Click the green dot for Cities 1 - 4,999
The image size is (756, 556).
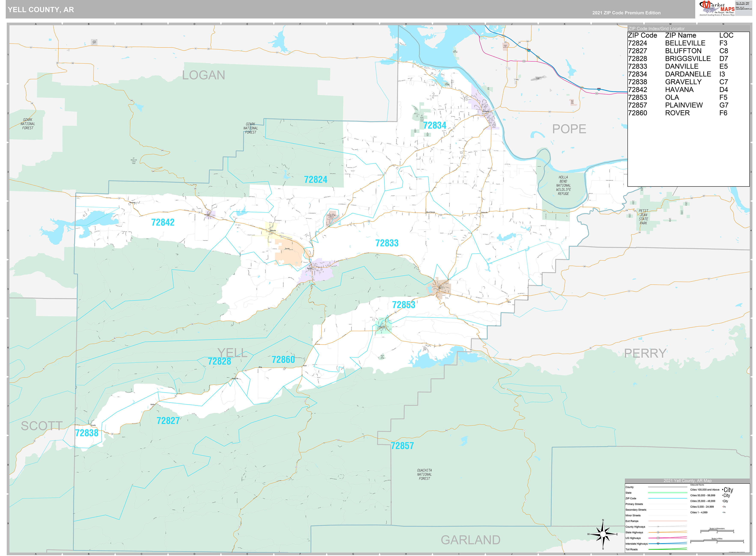722,512
